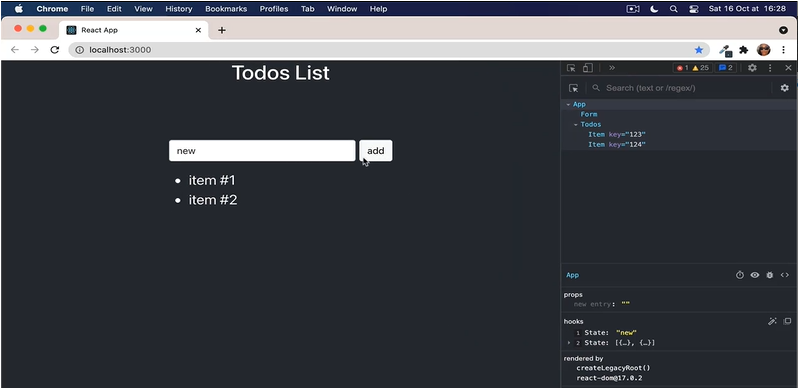Screen dimensions: 799x389
Task: Open the History menu
Action: click(179, 9)
